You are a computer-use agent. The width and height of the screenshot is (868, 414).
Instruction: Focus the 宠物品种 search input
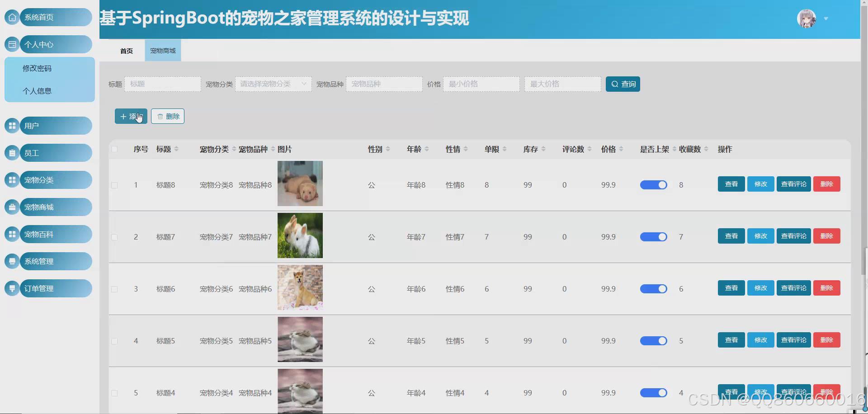point(384,84)
